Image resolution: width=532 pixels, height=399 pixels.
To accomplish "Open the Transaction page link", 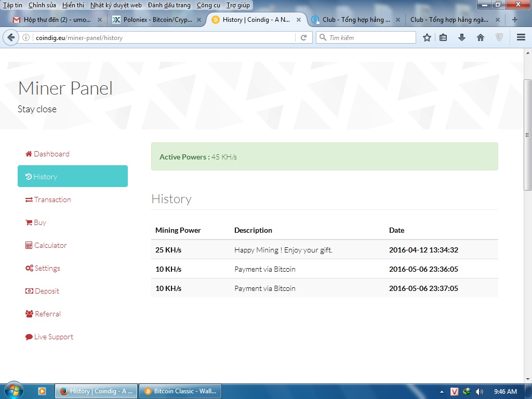I will pyautogui.click(x=48, y=199).
